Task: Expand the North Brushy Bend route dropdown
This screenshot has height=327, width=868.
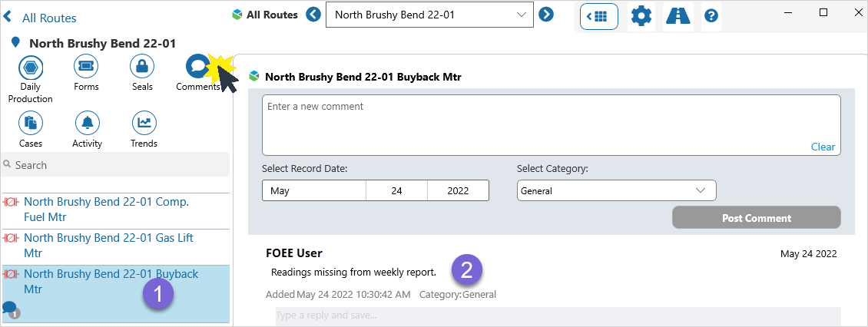Action: [522, 15]
